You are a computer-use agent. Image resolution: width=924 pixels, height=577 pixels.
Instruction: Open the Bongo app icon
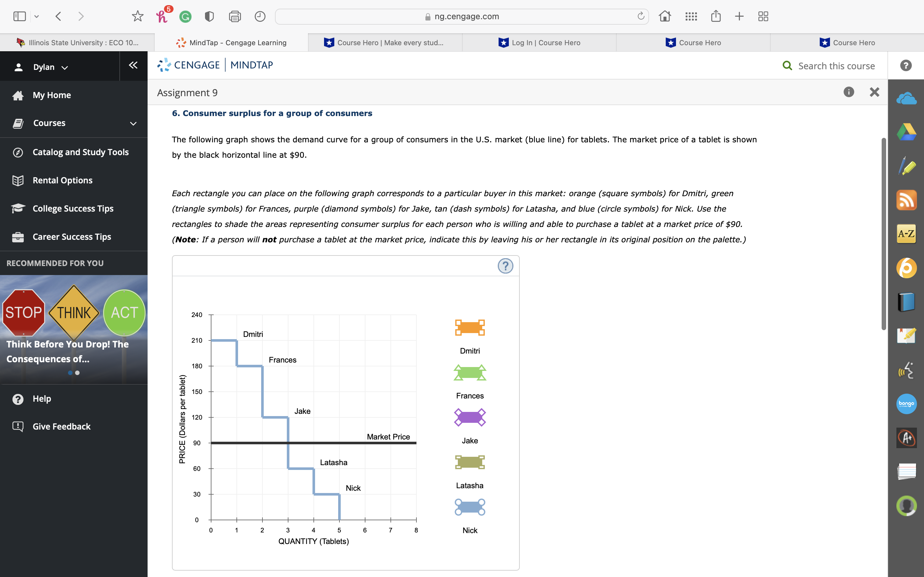[906, 404]
